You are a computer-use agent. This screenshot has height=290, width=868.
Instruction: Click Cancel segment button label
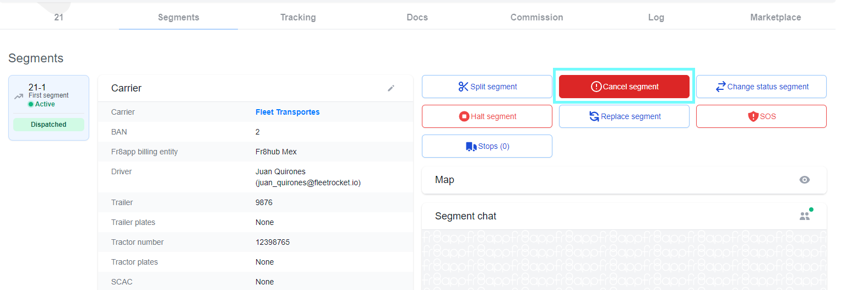[x=631, y=87]
